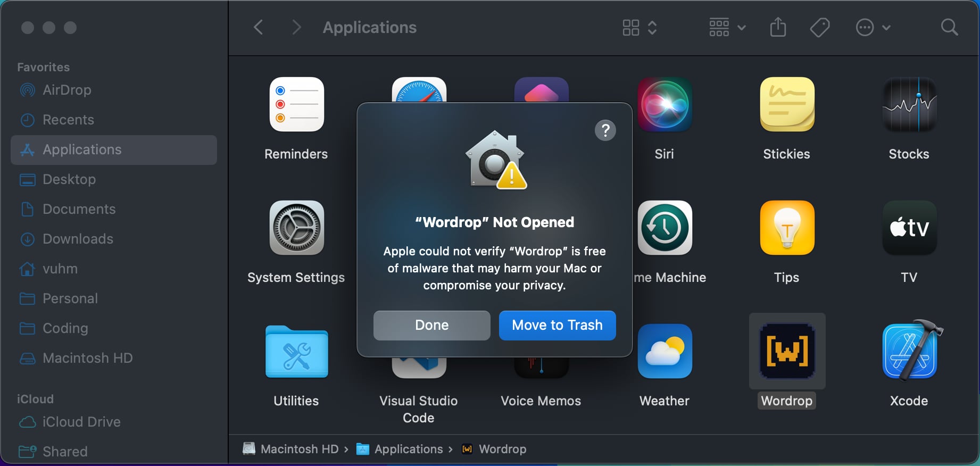Click the Xcode name label
Screen dimensions: 980x466
click(x=909, y=401)
